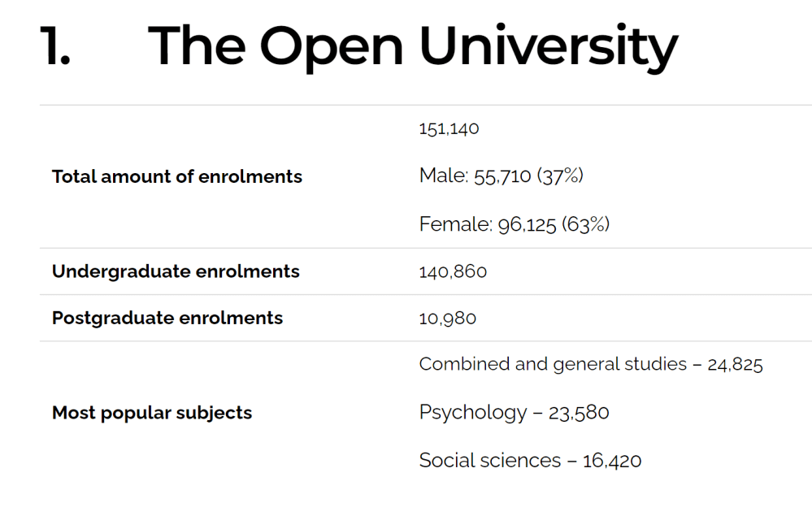This screenshot has height=516, width=812.
Task: Select the heading number 1.
Action: (55, 46)
